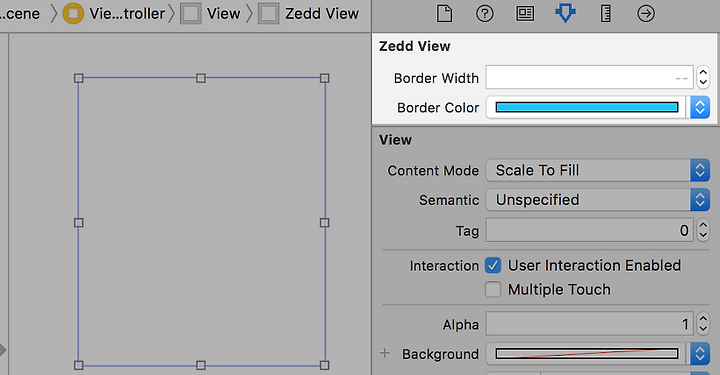Open the Content Mode dropdown
Screen dimensions: 720x375
(x=597, y=170)
